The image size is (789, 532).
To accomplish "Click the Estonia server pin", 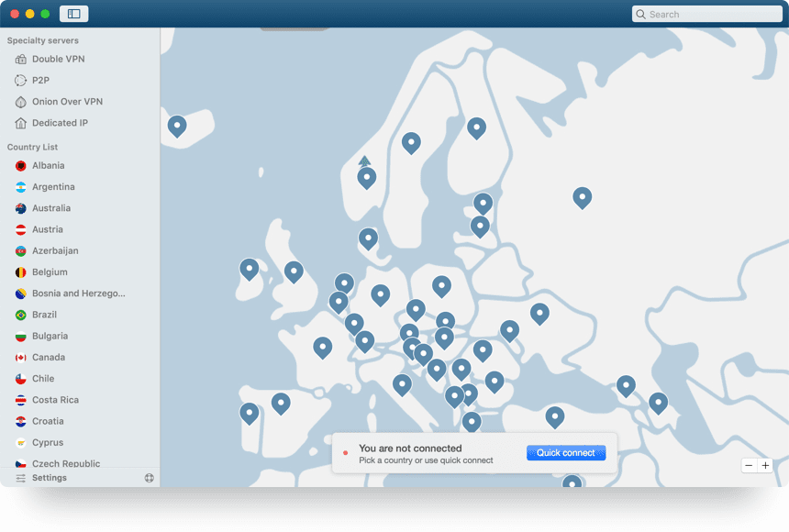I will pyautogui.click(x=483, y=204).
